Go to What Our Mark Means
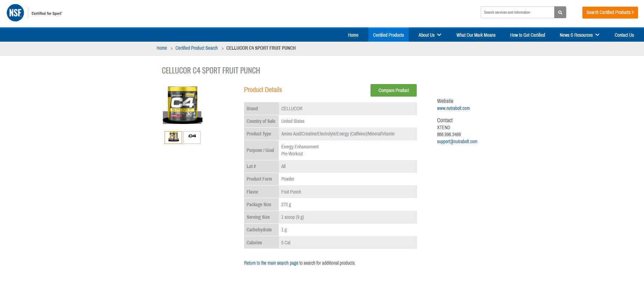The image size is (644, 286). pyautogui.click(x=476, y=35)
